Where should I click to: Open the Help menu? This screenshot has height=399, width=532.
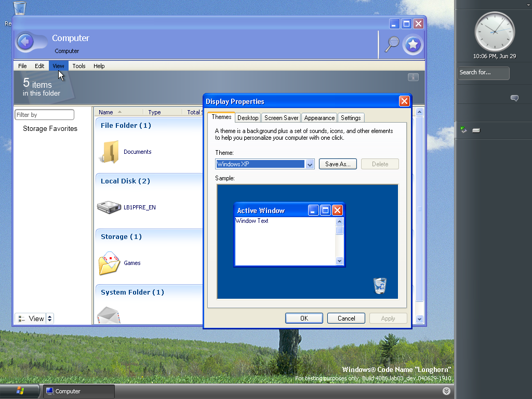pos(99,66)
